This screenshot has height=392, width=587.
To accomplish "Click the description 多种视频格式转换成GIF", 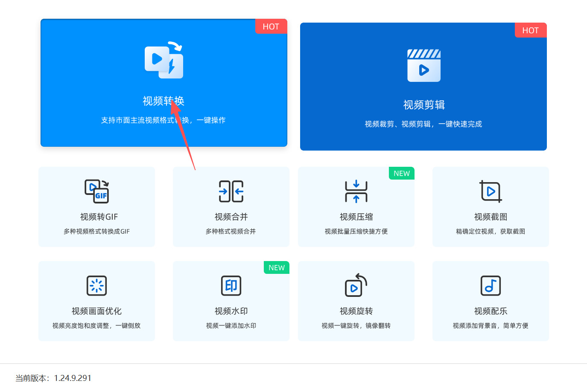I will 96,231.
